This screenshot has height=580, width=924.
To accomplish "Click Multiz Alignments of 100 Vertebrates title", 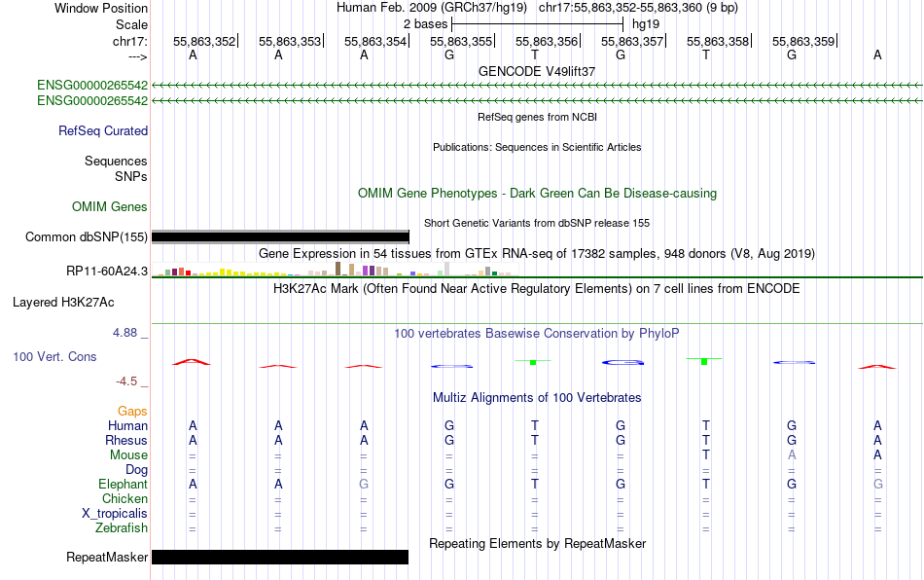I will [537, 397].
